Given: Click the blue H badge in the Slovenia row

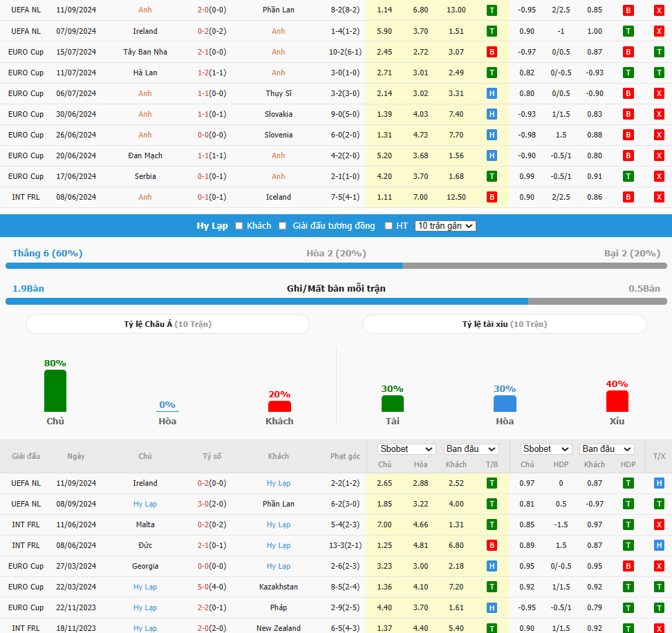Looking at the screenshot, I should point(492,135).
